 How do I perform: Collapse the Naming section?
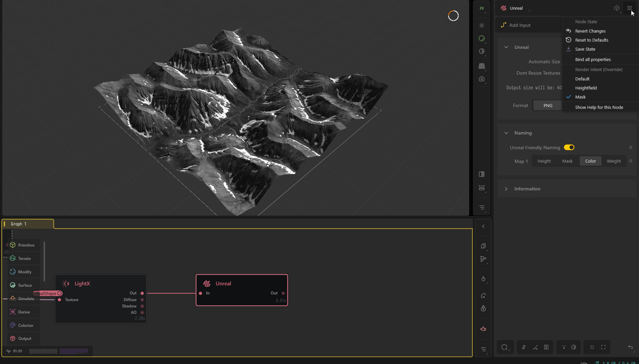pyautogui.click(x=506, y=133)
